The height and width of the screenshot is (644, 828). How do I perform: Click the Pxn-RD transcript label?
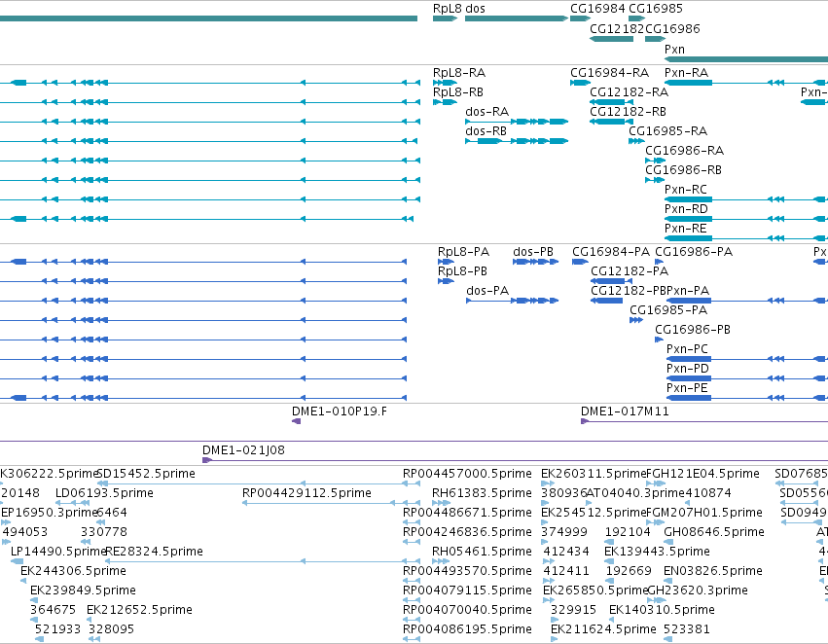point(686,209)
